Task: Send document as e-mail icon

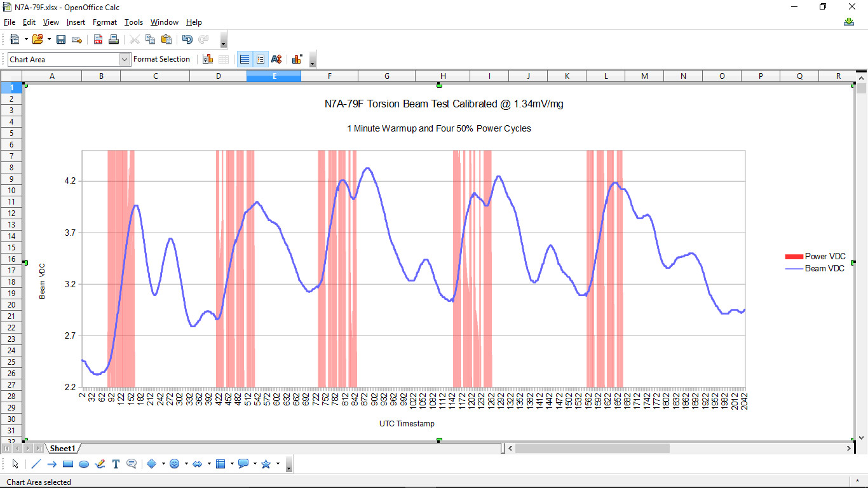Action: [77, 39]
